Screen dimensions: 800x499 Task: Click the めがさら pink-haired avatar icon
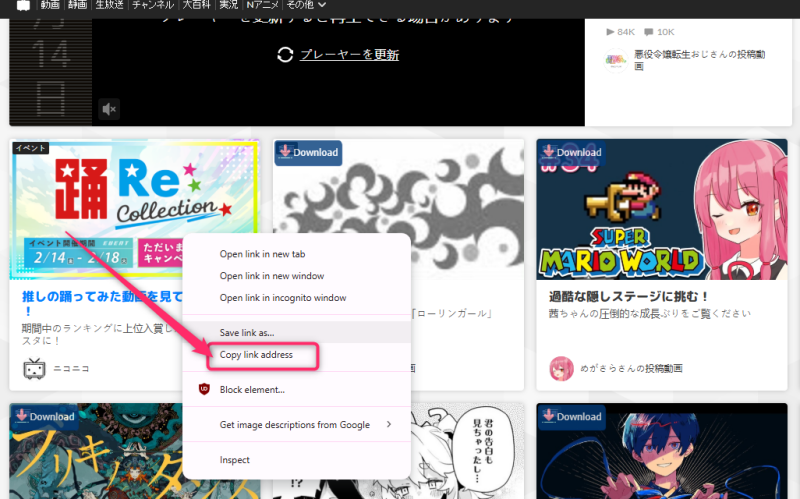click(561, 368)
